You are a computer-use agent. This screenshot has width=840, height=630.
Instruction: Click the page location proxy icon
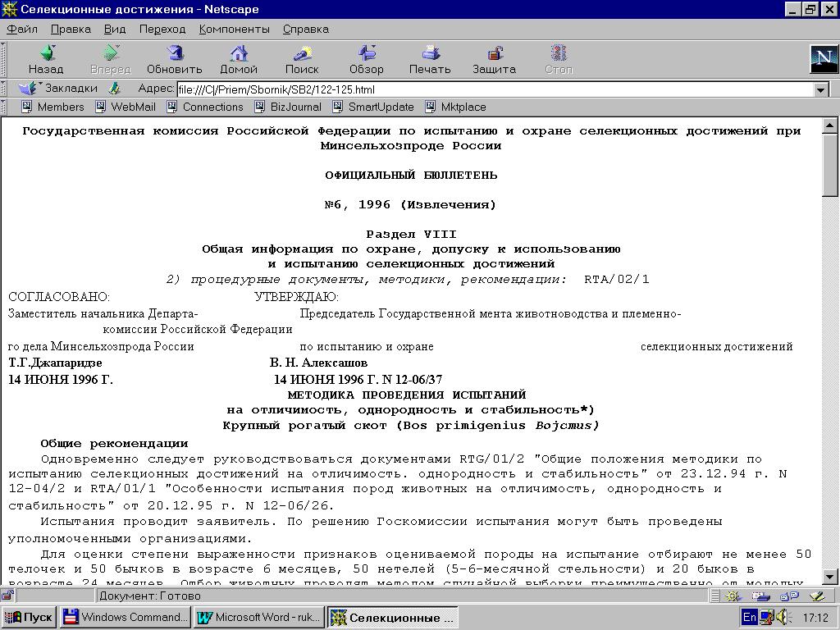pos(114,89)
